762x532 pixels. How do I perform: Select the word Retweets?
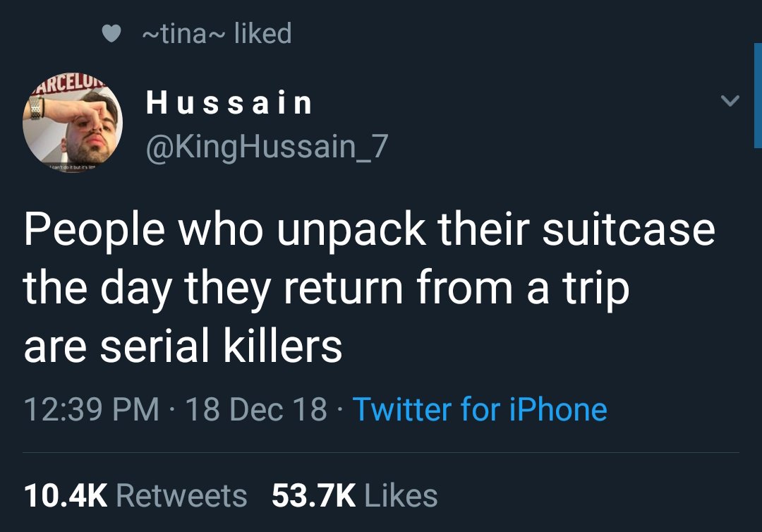[182, 495]
